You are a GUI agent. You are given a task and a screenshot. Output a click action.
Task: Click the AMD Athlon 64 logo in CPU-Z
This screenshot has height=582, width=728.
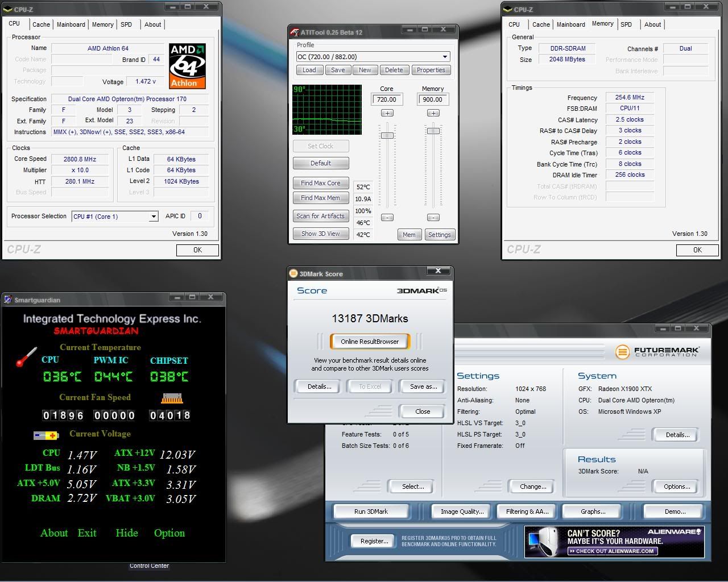point(187,66)
